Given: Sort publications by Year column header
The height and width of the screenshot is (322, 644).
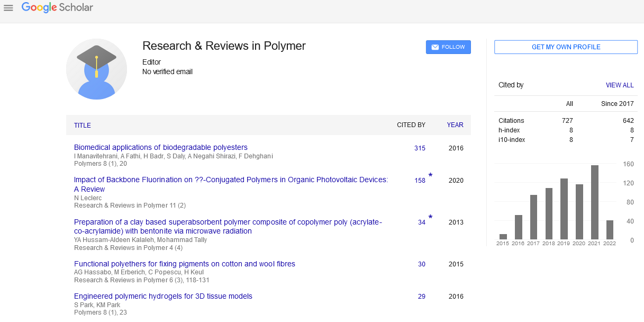Looking at the screenshot, I should pyautogui.click(x=455, y=126).
